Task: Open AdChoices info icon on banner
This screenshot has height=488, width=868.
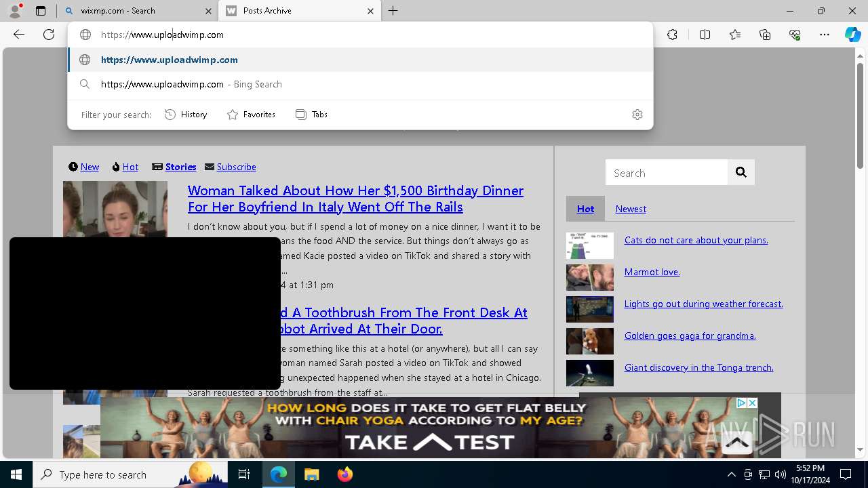Action: (x=742, y=403)
